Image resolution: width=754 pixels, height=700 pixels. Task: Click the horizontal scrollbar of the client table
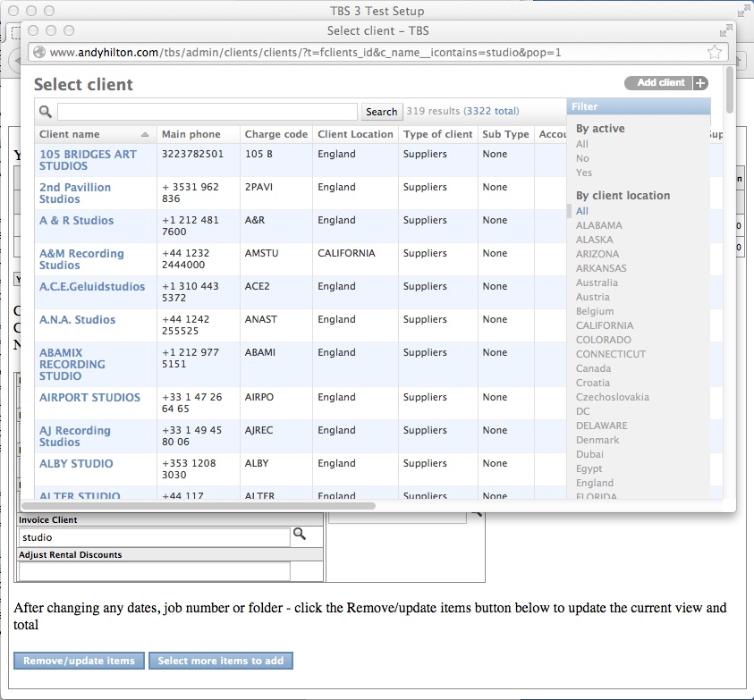pyautogui.click(x=199, y=506)
